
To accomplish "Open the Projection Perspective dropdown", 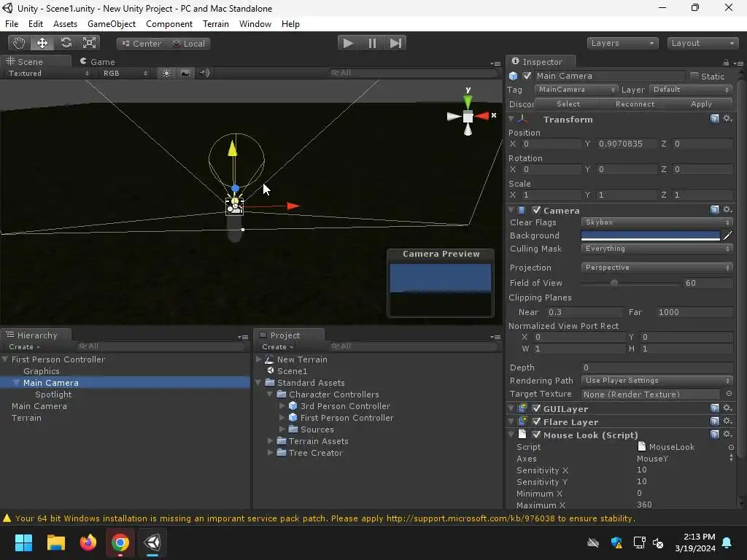I will point(656,268).
